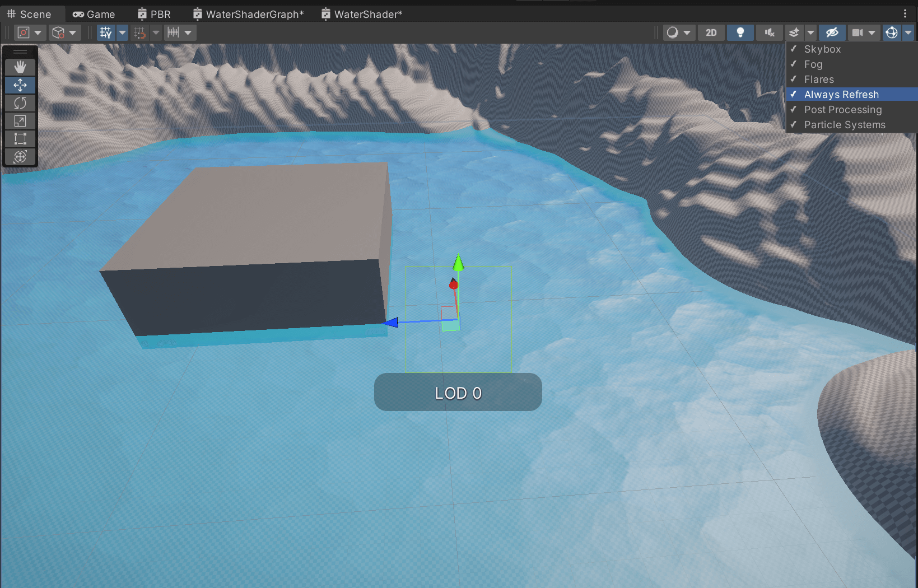Select the Rotate tool
918x588 pixels.
pyautogui.click(x=20, y=103)
